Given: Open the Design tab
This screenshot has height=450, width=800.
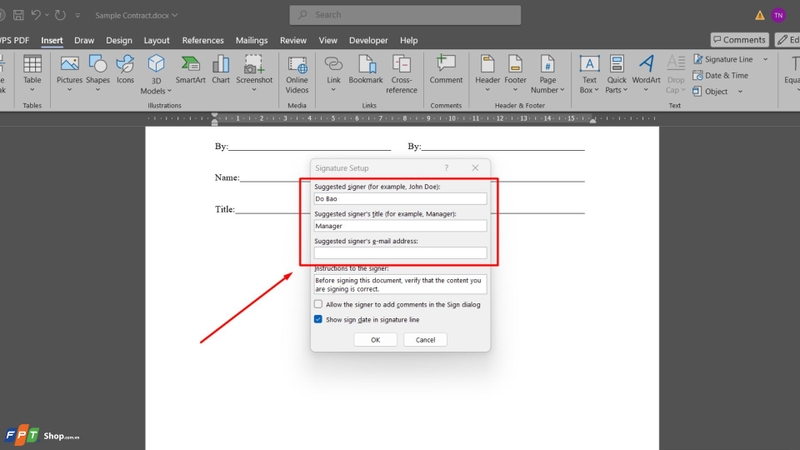Looking at the screenshot, I should (119, 40).
